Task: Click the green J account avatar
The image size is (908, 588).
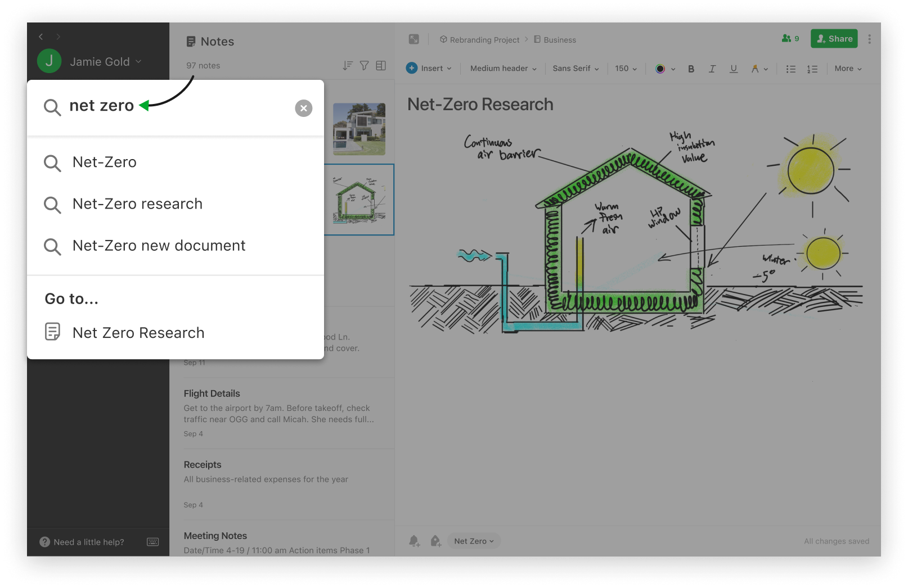Action: coord(49,61)
